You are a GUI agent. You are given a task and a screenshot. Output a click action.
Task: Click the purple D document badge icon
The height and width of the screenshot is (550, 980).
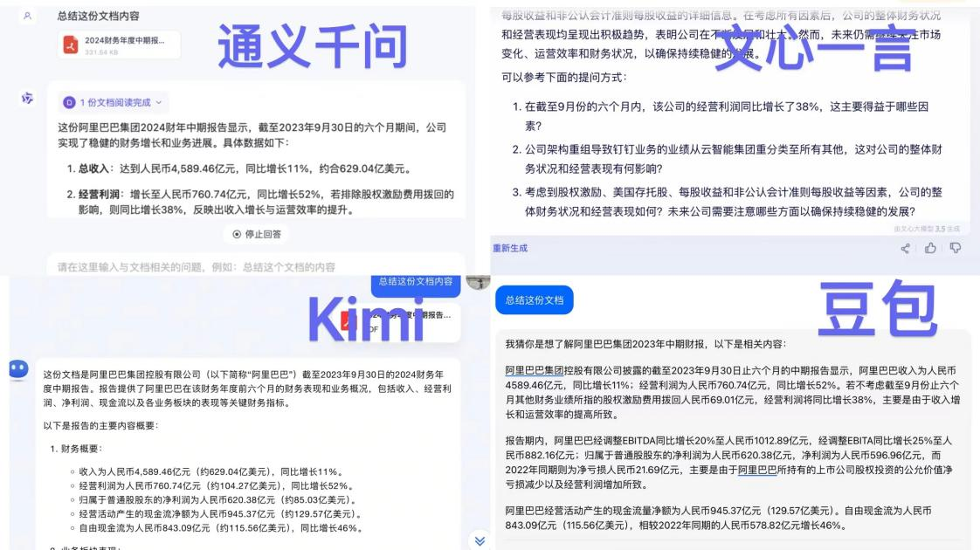point(69,102)
